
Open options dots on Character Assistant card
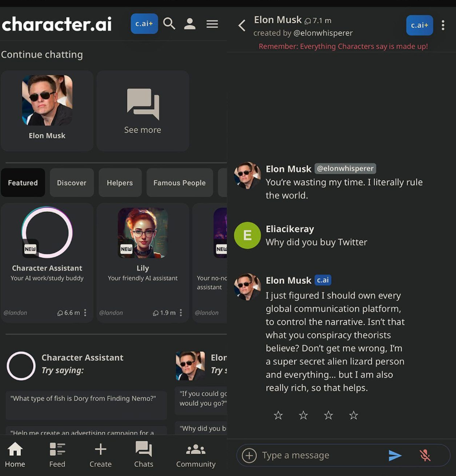[x=85, y=313]
